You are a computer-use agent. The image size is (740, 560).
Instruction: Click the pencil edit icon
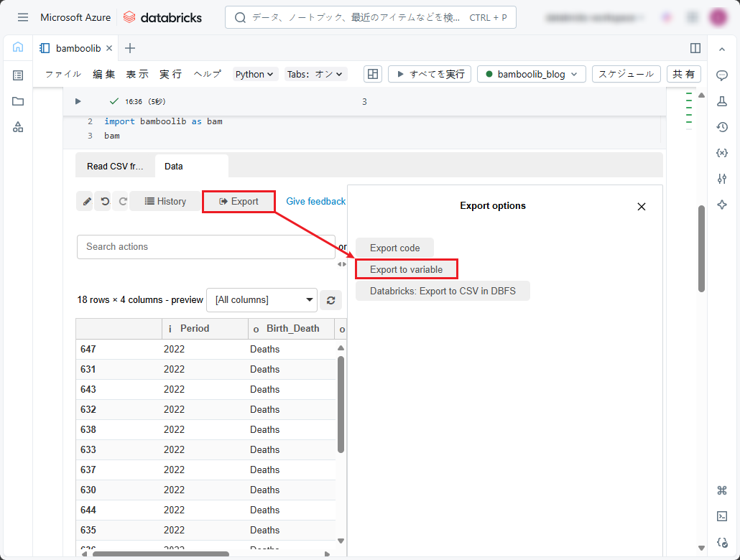(x=85, y=202)
